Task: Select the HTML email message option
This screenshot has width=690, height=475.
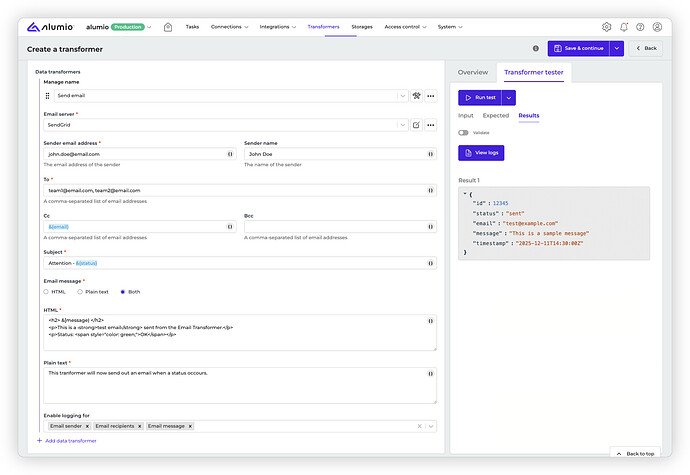Action: point(46,292)
